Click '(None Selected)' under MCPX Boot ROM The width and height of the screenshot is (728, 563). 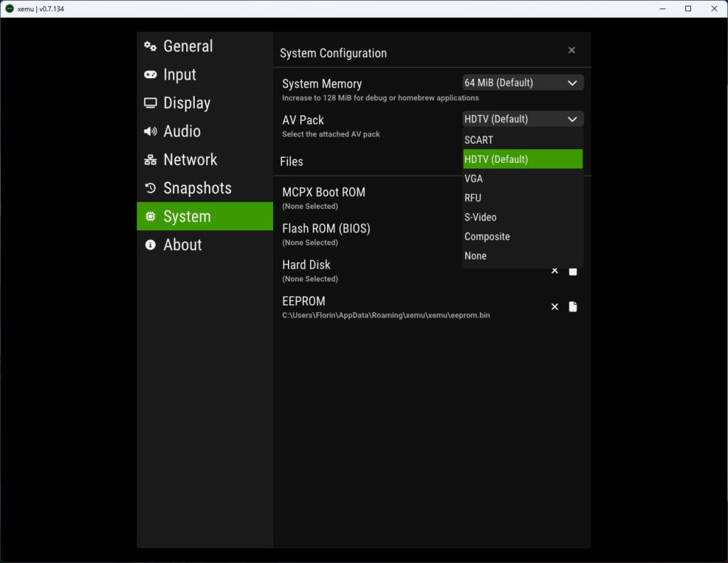310,206
